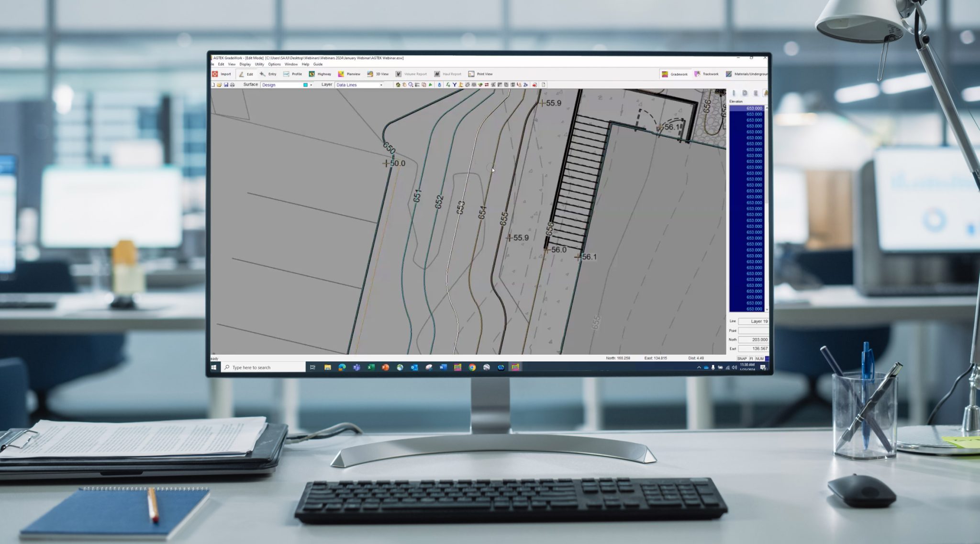Click the 50.0 spot elevation label
The image size is (980, 544).
[398, 163]
